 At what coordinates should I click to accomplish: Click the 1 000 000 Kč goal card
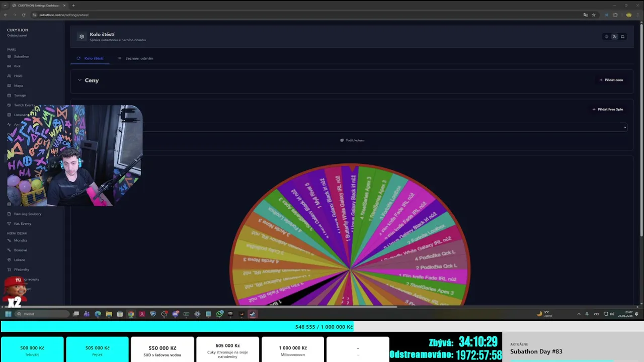[x=293, y=349]
